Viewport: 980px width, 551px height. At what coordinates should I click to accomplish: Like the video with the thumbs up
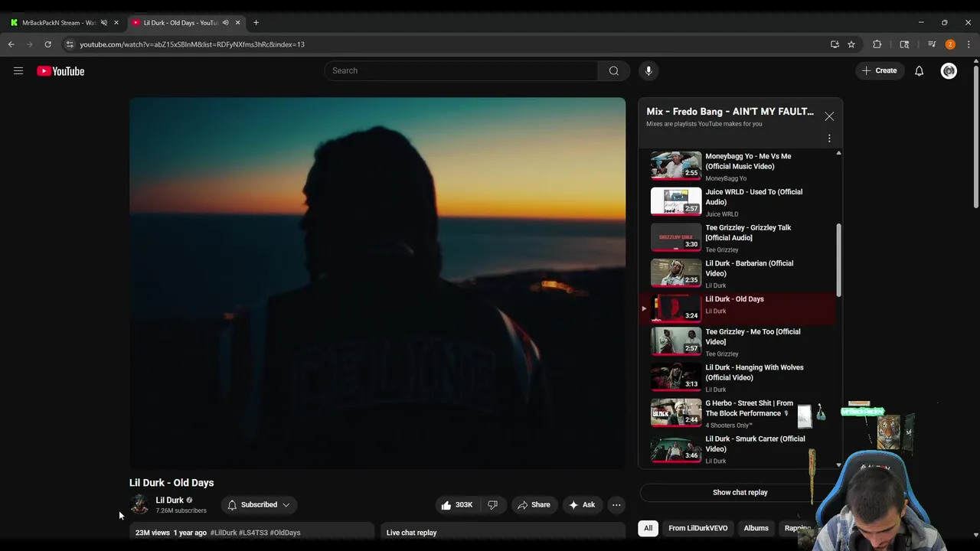point(456,505)
